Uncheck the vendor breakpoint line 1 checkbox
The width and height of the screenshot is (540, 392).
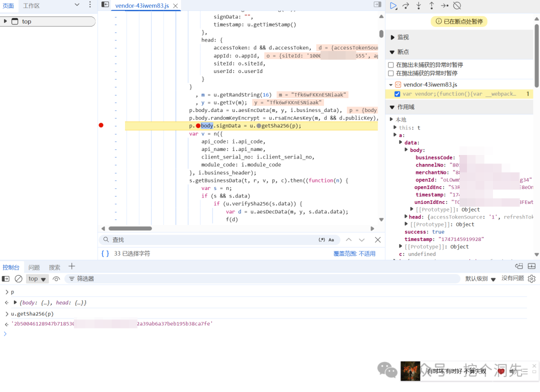(x=397, y=93)
